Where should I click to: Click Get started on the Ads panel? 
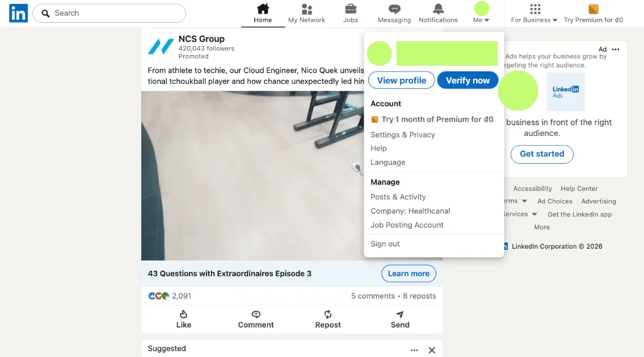tap(542, 154)
